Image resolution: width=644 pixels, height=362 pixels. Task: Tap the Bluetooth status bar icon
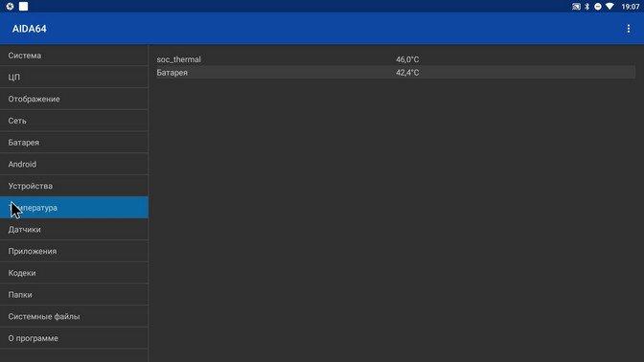[586, 6]
